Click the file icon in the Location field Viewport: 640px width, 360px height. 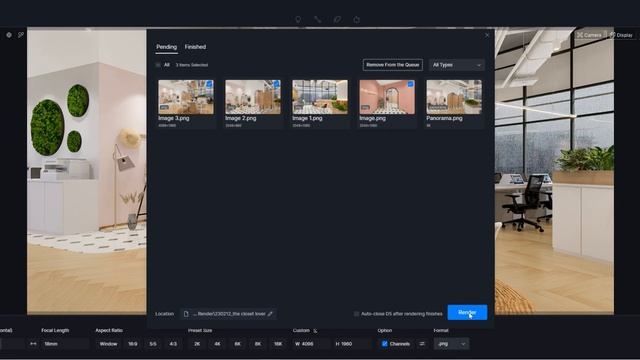click(x=186, y=314)
